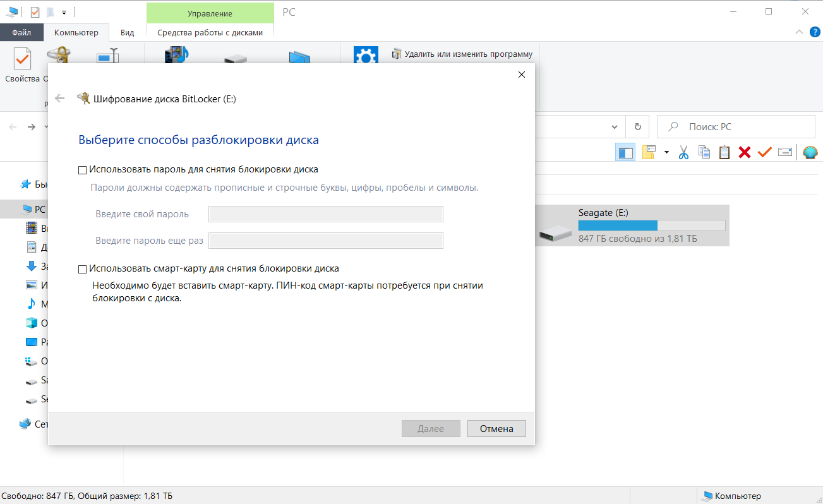
Task: Click the Paste clipboard icon
Action: (724, 152)
